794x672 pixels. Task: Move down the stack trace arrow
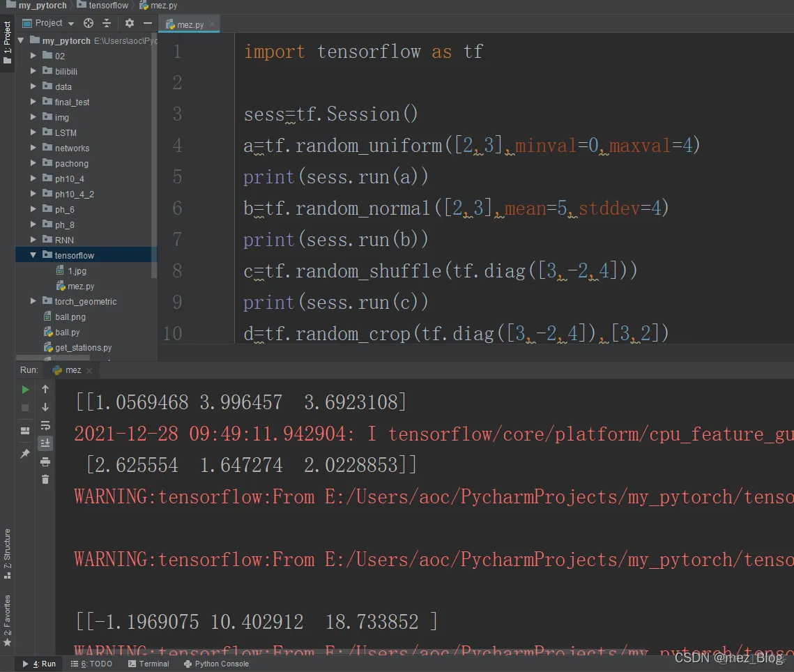pos(45,407)
